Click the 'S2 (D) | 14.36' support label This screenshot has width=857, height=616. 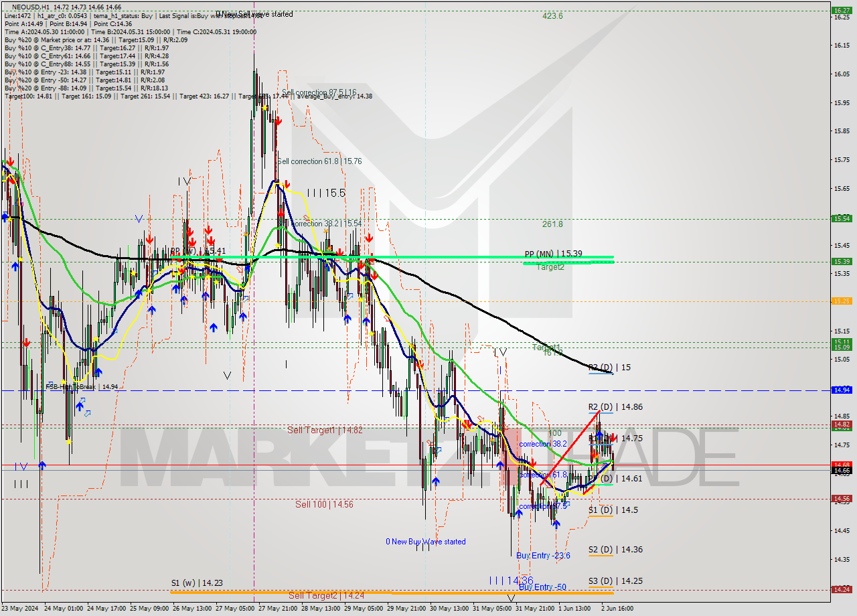click(x=615, y=549)
